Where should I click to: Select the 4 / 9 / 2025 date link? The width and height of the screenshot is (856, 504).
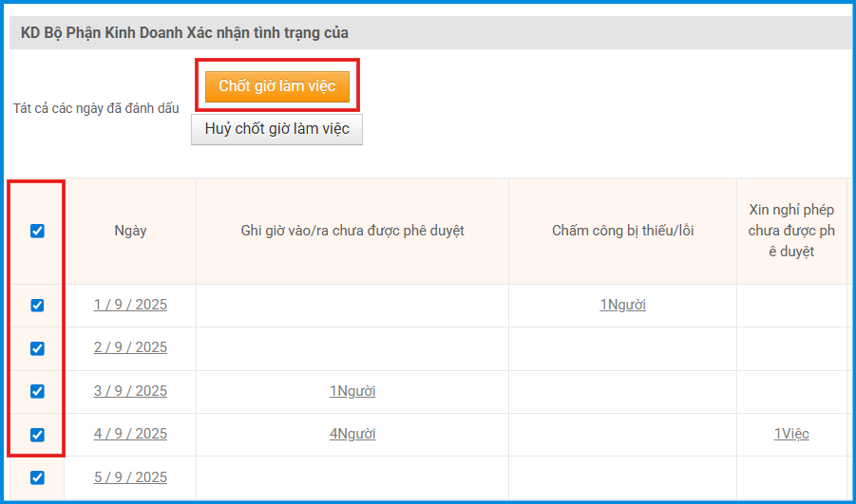coord(130,434)
